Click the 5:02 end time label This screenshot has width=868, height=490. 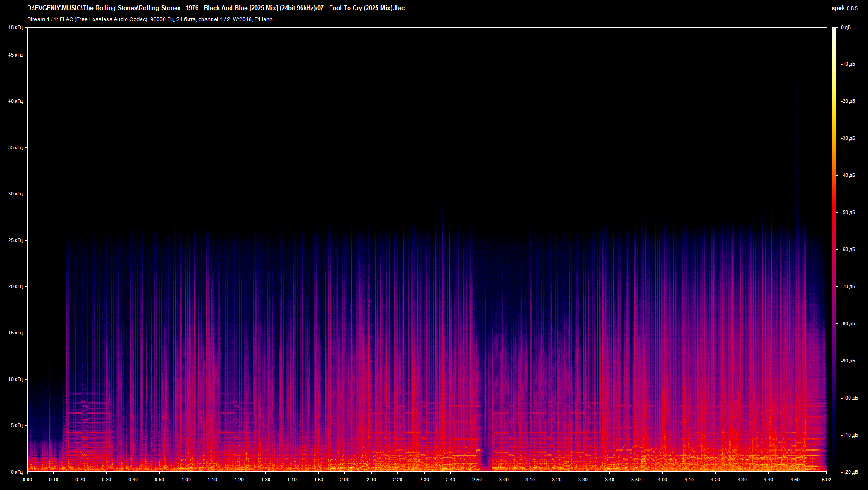tap(826, 480)
